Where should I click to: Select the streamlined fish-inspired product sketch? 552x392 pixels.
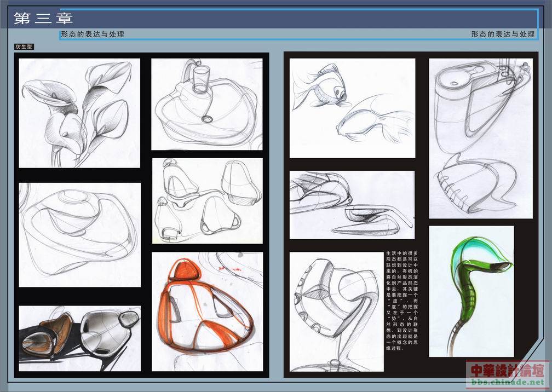(x=352, y=205)
